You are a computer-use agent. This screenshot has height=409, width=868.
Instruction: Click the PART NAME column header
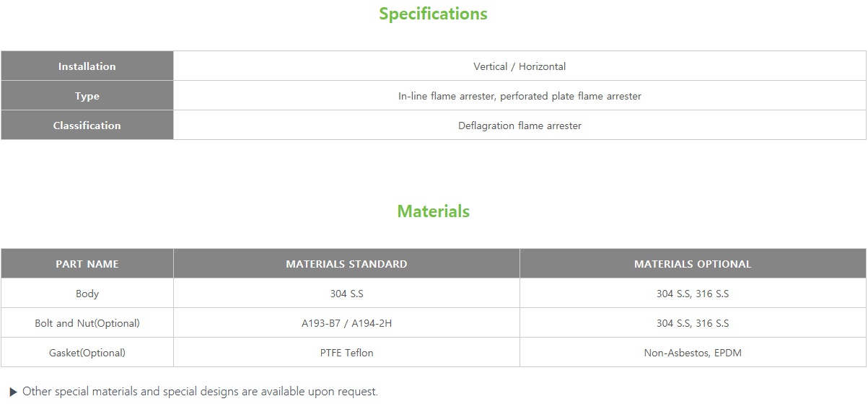click(x=87, y=264)
